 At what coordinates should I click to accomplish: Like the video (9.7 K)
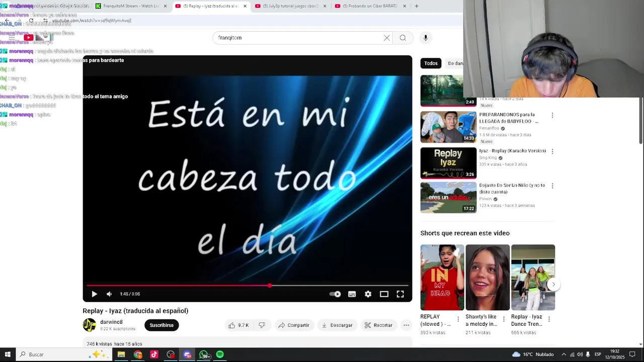tap(239, 325)
